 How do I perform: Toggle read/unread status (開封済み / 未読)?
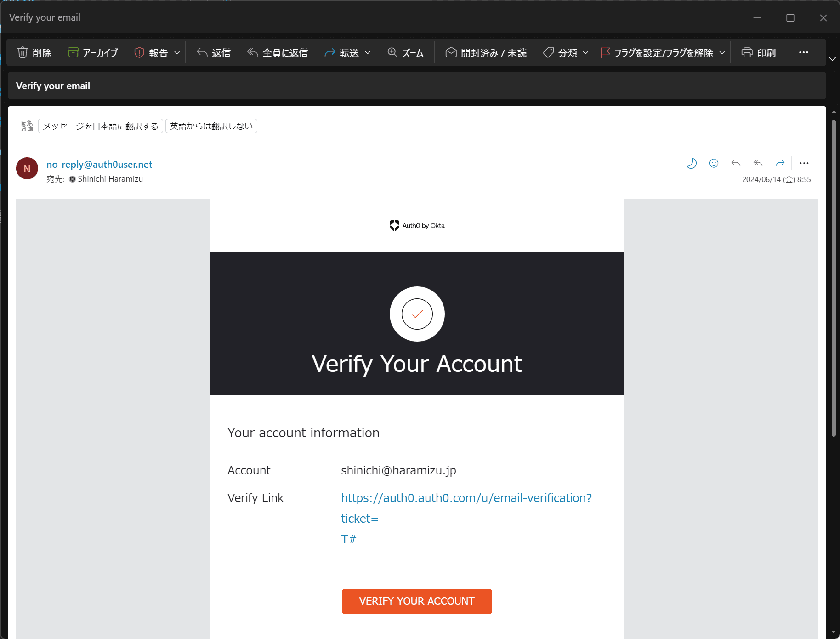click(486, 53)
